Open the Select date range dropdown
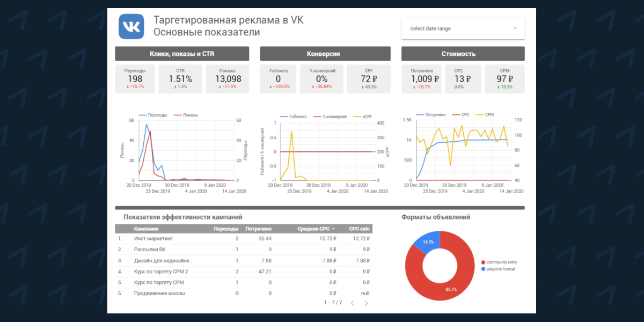Image resolution: width=644 pixels, height=322 pixels. point(463,28)
